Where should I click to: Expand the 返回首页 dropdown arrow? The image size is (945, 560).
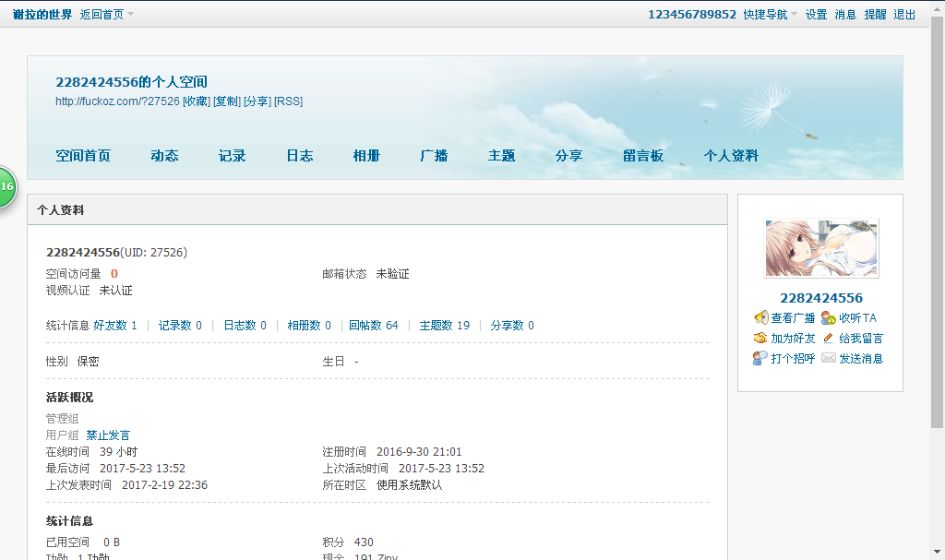point(131,14)
